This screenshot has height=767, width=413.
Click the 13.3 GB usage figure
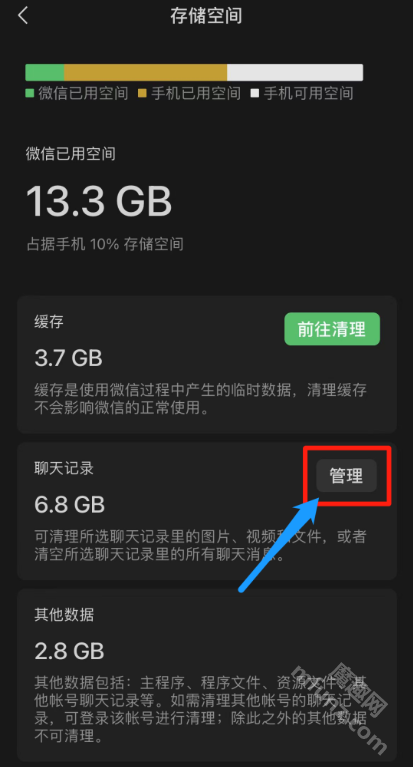99,201
